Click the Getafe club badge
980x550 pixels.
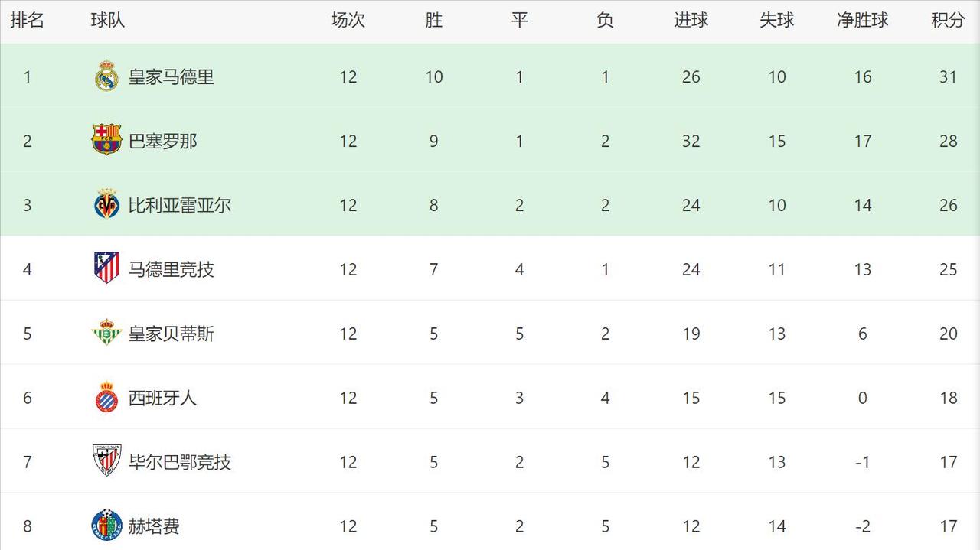(106, 526)
